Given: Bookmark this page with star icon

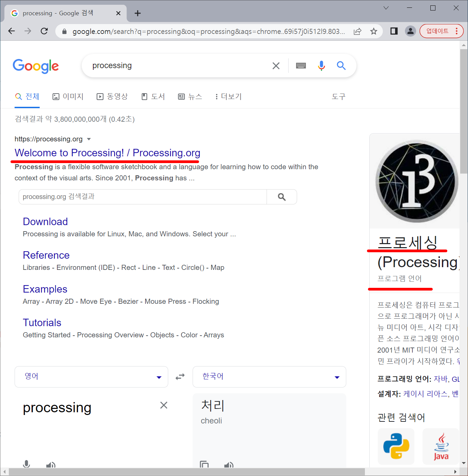Looking at the screenshot, I should (x=374, y=31).
